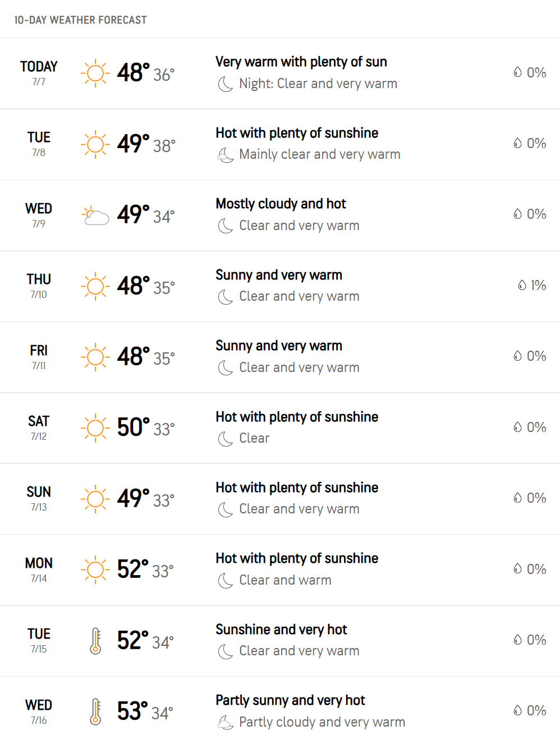Click the raindrop icon next to 1%
Image resolution: width=560 pixels, height=744 pixels.
[x=522, y=285]
